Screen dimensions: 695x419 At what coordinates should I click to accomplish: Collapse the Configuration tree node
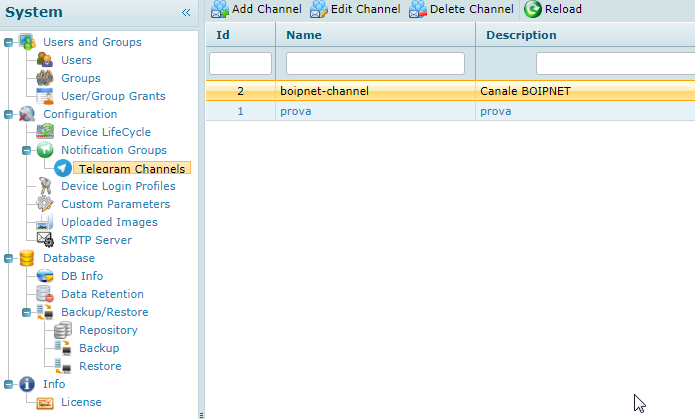pos(8,114)
